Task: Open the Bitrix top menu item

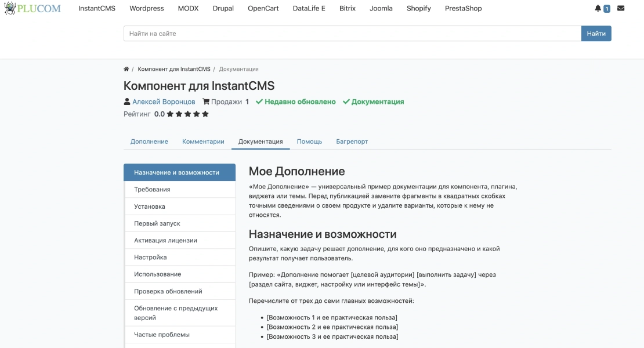Action: pos(348,8)
